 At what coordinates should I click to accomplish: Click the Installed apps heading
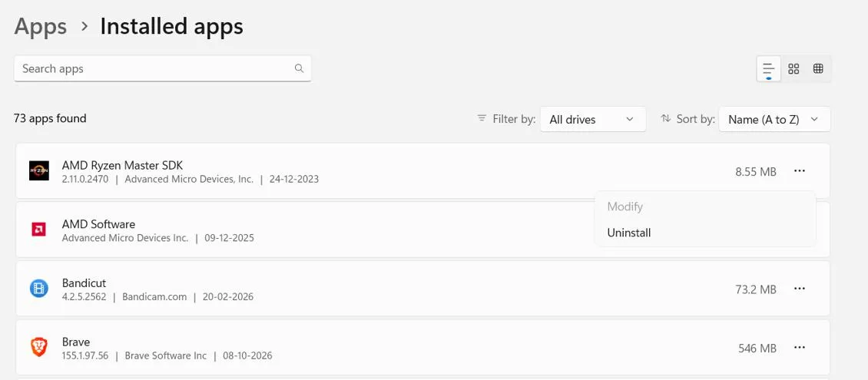point(171,27)
